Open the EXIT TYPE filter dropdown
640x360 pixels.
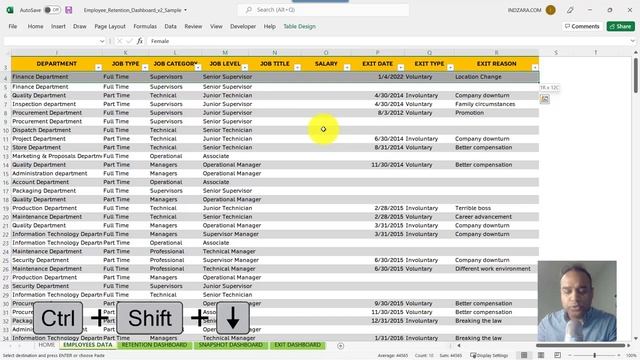451,67
